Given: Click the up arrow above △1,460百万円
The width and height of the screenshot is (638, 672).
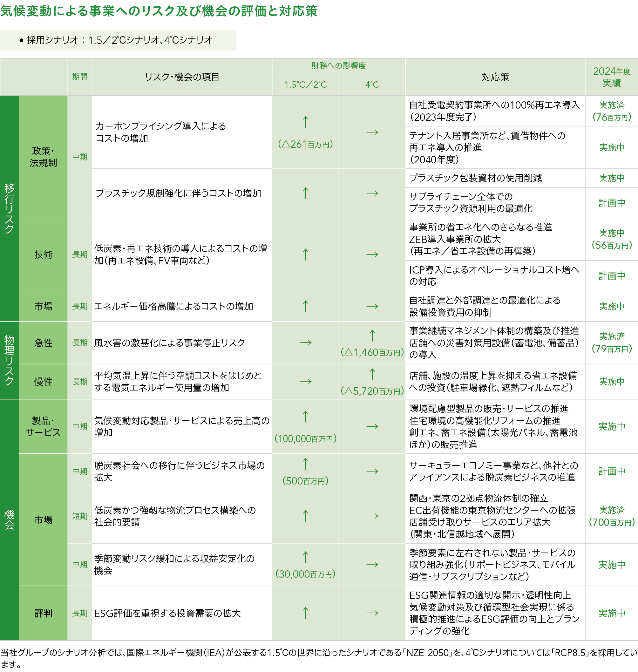Looking at the screenshot, I should click(x=372, y=335).
